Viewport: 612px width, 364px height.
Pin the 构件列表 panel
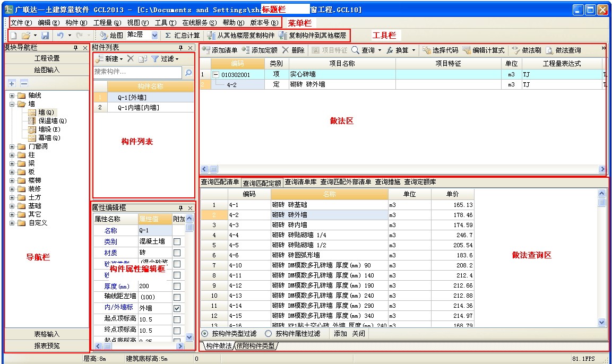[x=180, y=48]
